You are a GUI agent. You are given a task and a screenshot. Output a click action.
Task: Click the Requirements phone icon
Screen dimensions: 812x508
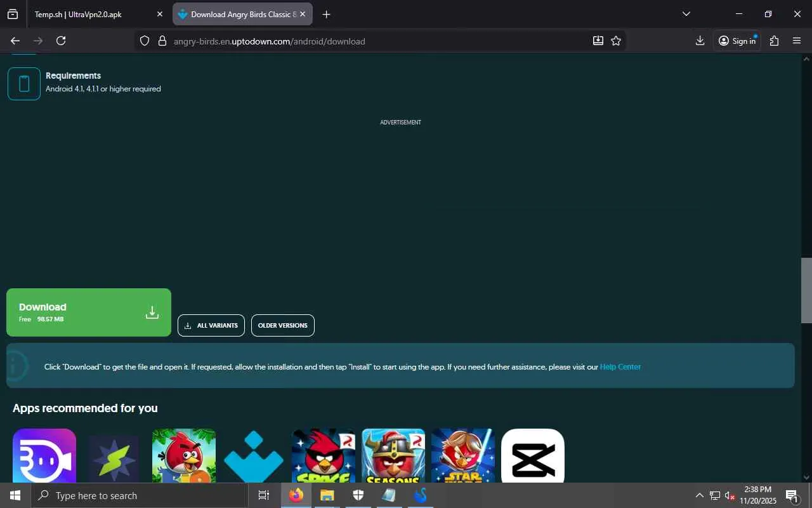(24, 84)
